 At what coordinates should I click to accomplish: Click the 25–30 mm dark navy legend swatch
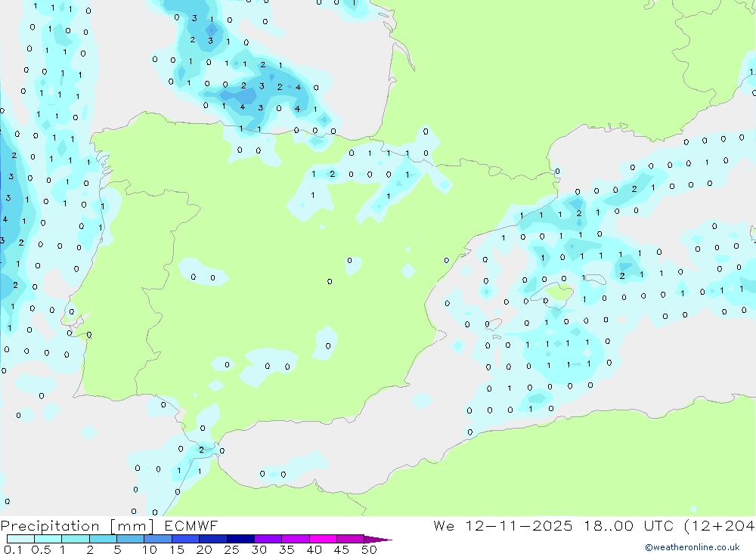(x=240, y=539)
